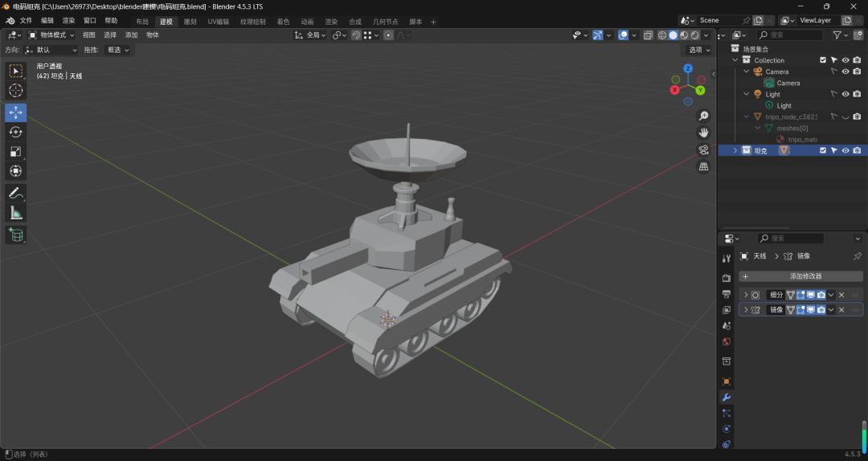
Task: Activate the Scale tool
Action: (15, 151)
